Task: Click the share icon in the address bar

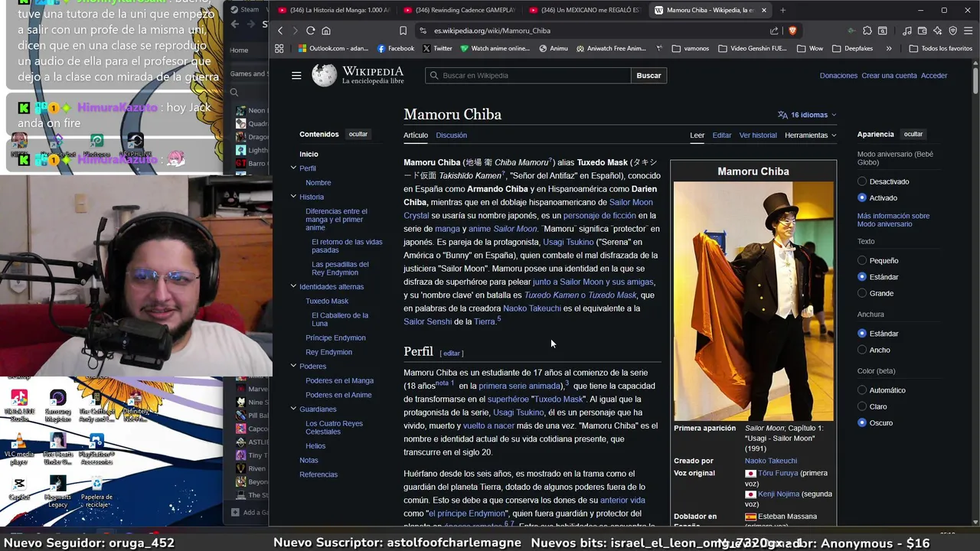Action: click(x=774, y=31)
